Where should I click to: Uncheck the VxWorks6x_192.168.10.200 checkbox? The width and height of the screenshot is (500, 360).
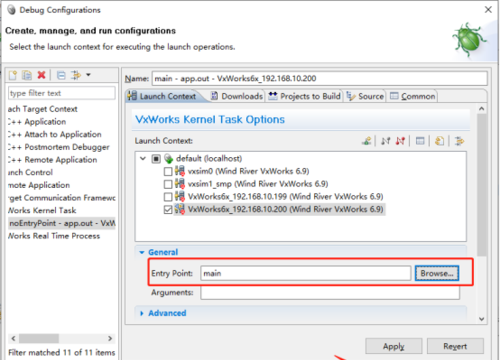click(x=168, y=209)
